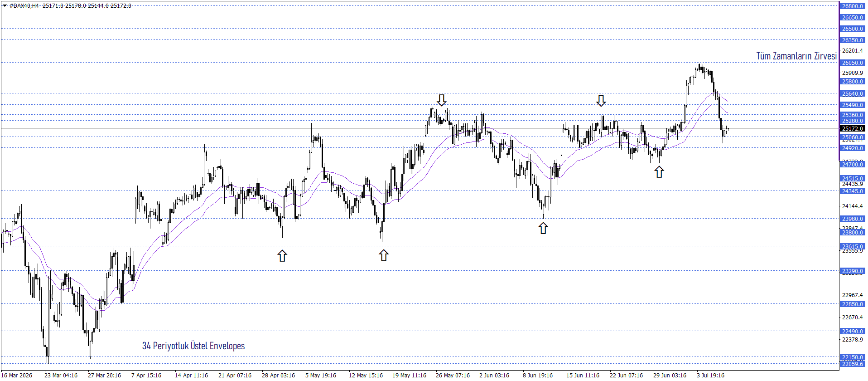
Task: Click the 22670.4 price scale value
Action: pos(852,317)
